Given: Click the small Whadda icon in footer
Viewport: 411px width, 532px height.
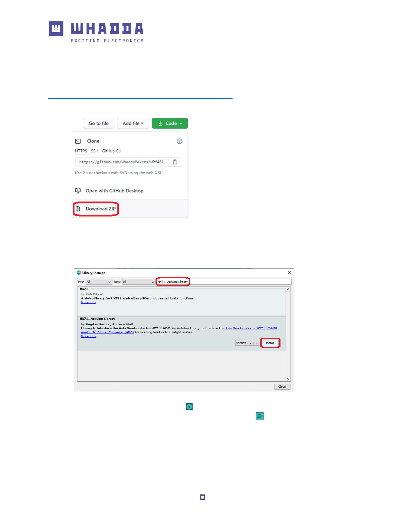Looking at the screenshot, I should (x=202, y=497).
